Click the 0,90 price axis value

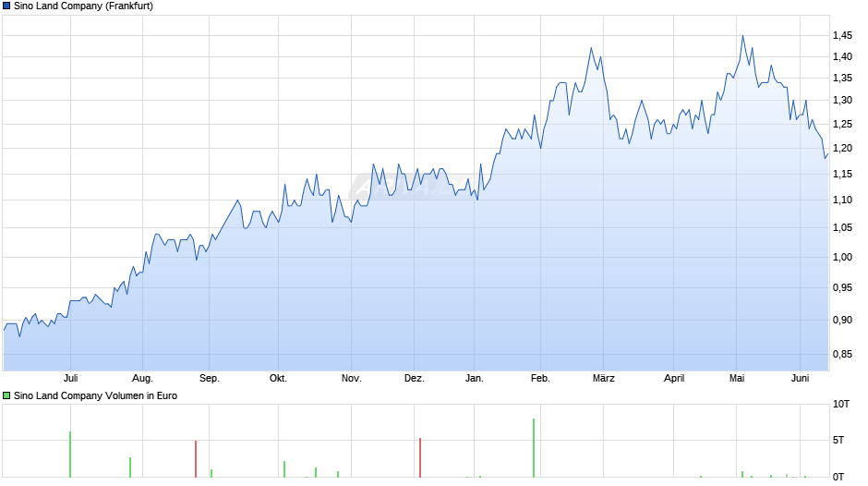point(842,320)
